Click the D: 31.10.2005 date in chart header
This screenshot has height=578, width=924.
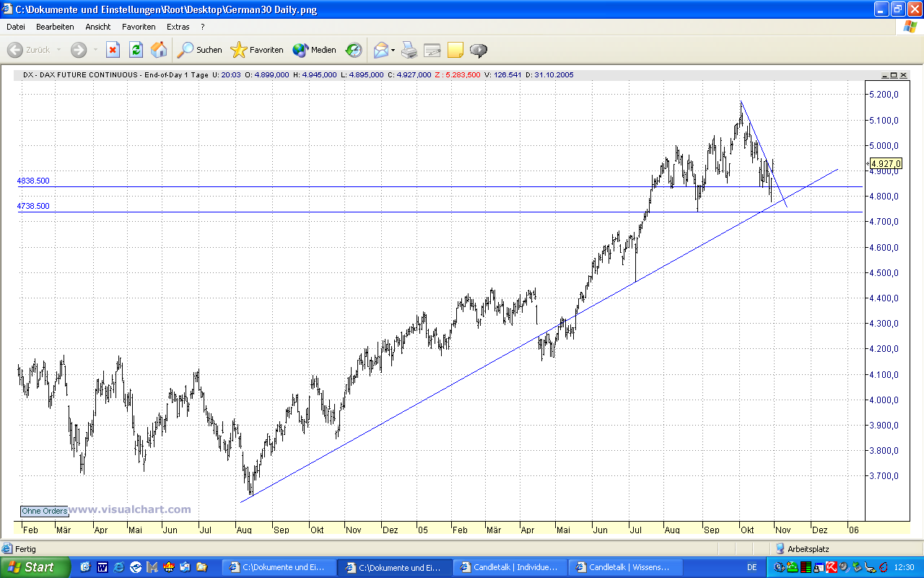point(549,74)
